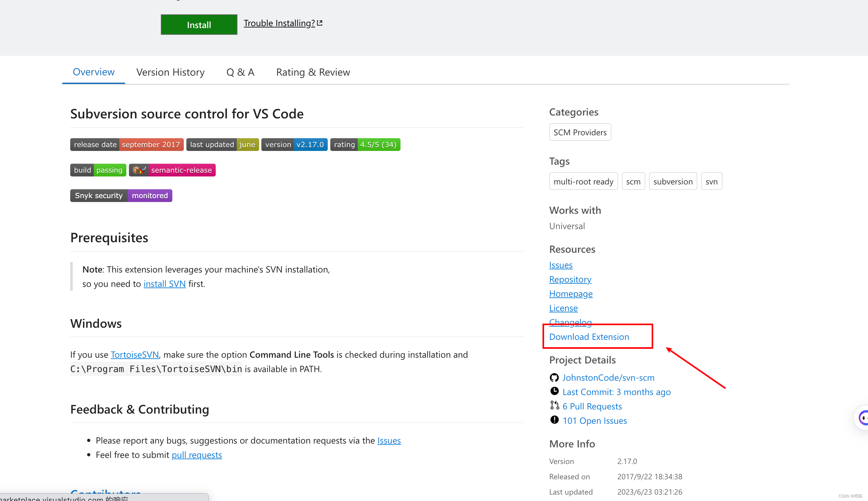Screen dimensions: 868x501
Task: Switch to the Version History tab
Action: pyautogui.click(x=170, y=72)
